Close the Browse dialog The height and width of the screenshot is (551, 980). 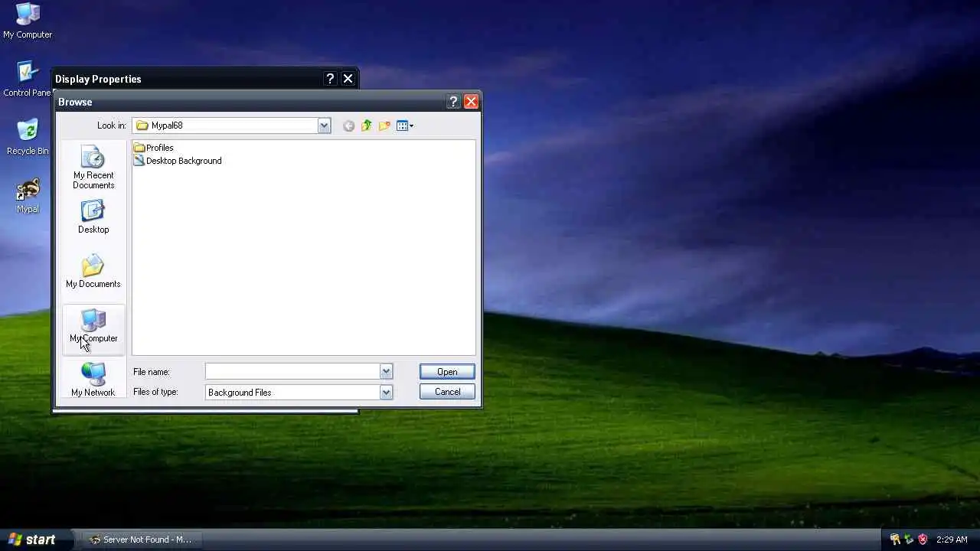pyautogui.click(x=471, y=101)
